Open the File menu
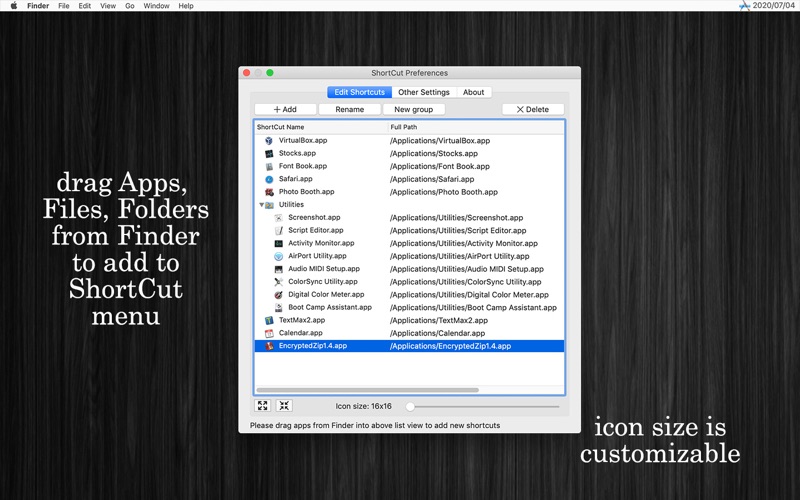 pyautogui.click(x=64, y=6)
